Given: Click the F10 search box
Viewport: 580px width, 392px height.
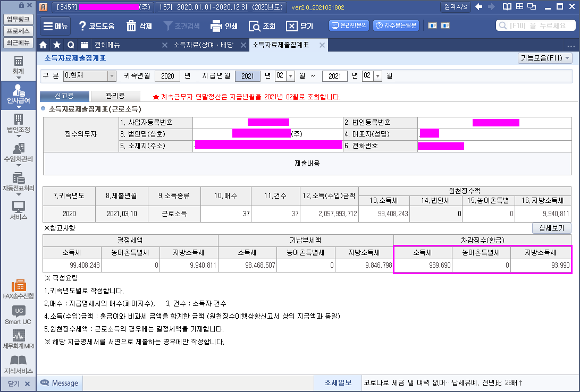Looking at the screenshot, I should click(x=536, y=25).
